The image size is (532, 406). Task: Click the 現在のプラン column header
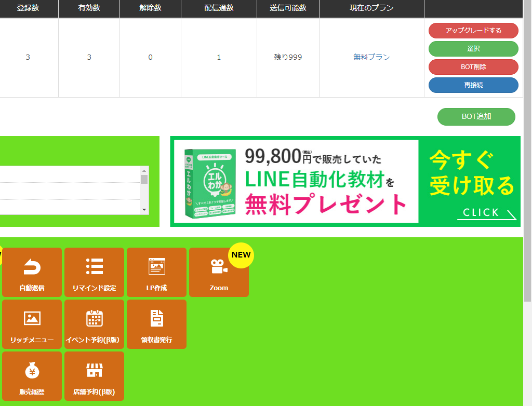tap(371, 8)
